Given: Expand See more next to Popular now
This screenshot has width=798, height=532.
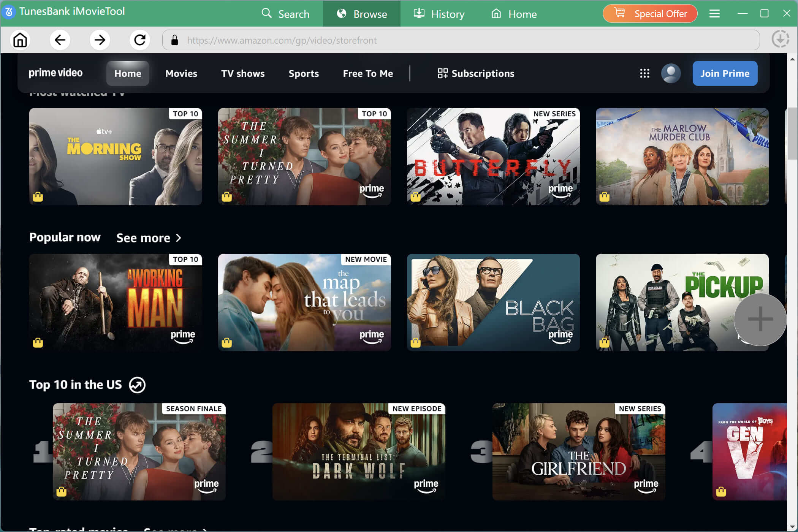Looking at the screenshot, I should [149, 238].
